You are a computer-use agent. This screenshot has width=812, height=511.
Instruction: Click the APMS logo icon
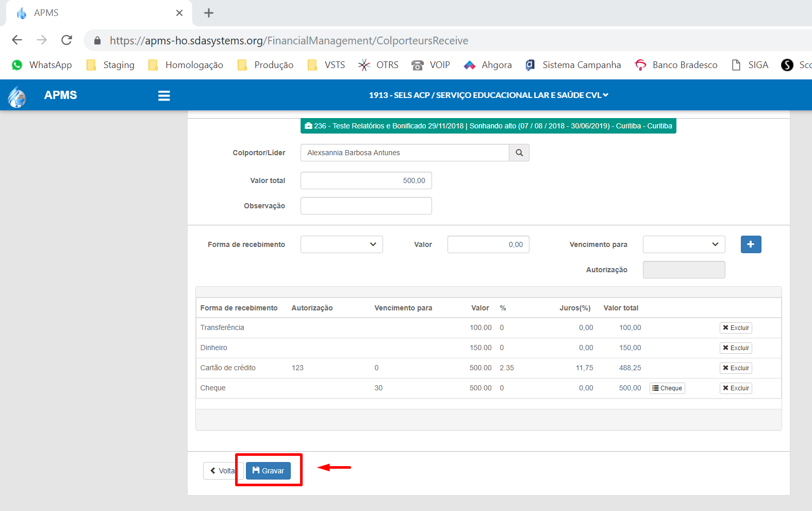[17, 96]
